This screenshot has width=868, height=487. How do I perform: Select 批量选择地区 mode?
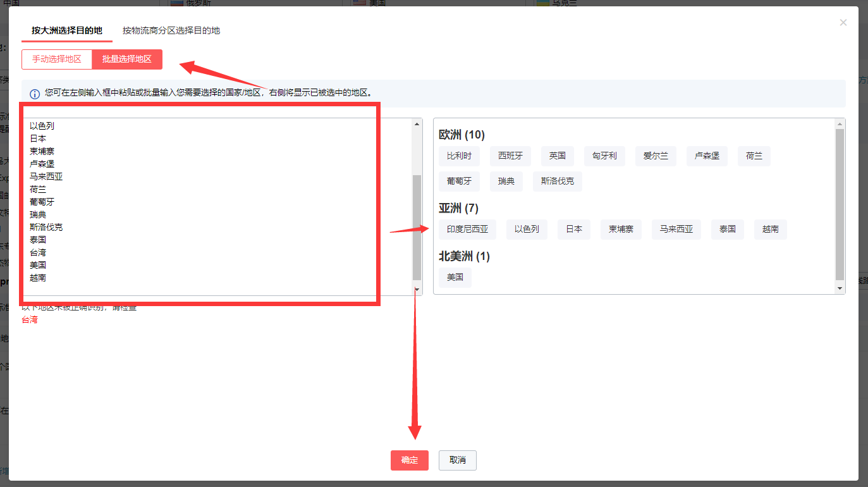click(127, 59)
